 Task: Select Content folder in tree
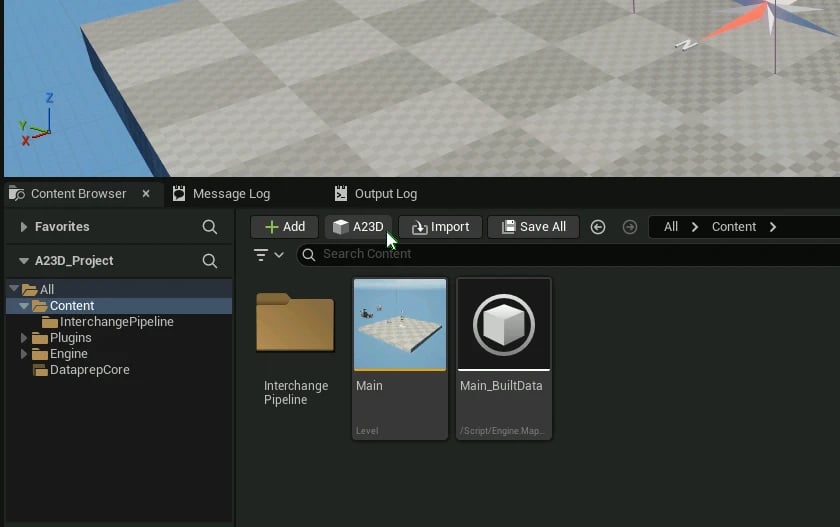tap(119, 305)
